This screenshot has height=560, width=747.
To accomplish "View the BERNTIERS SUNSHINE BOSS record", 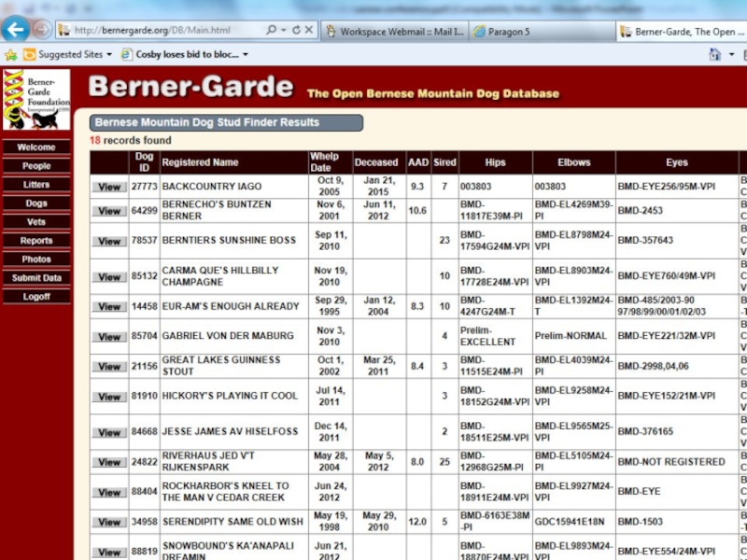I will [x=109, y=241].
